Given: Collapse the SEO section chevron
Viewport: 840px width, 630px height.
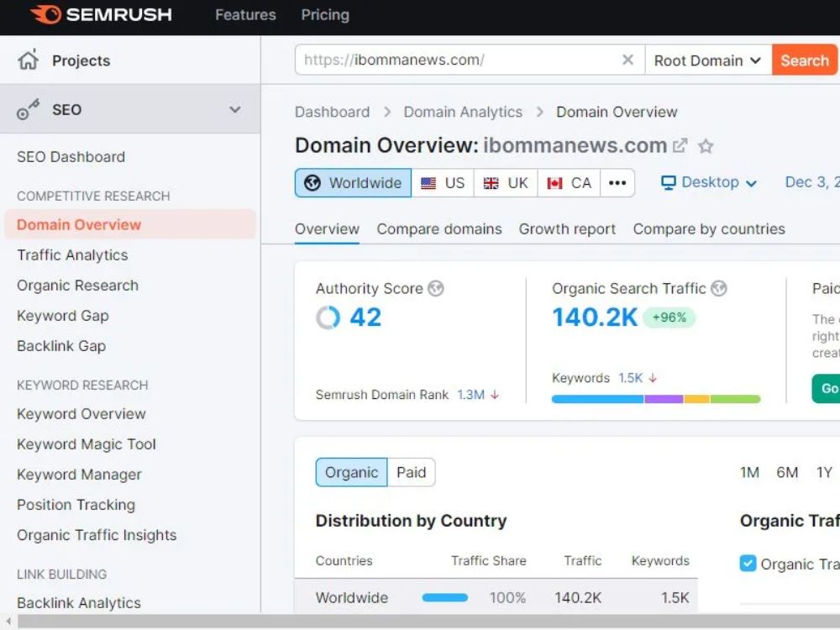Looking at the screenshot, I should click(234, 109).
